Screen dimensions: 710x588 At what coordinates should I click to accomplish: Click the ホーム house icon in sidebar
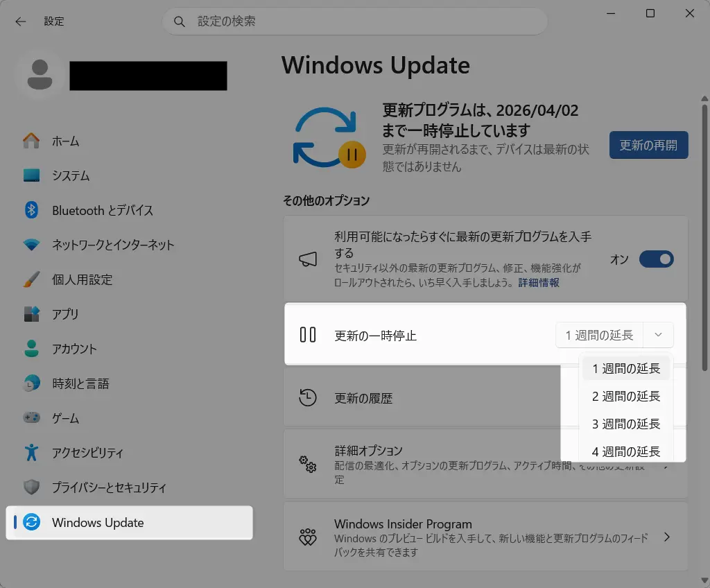[x=31, y=141]
